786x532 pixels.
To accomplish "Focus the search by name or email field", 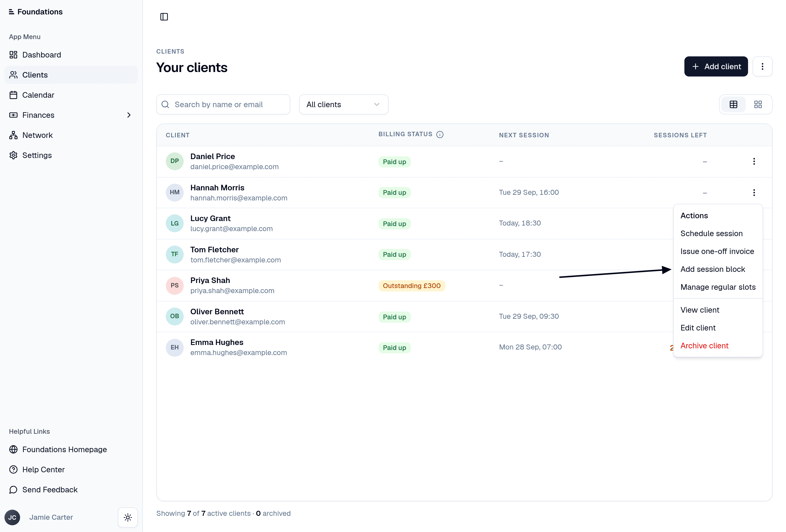I will click(x=223, y=104).
